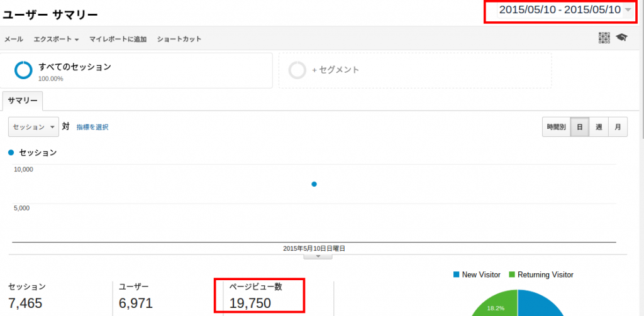Click the New Visitor legend swatch
The height and width of the screenshot is (316, 644).
point(457,275)
